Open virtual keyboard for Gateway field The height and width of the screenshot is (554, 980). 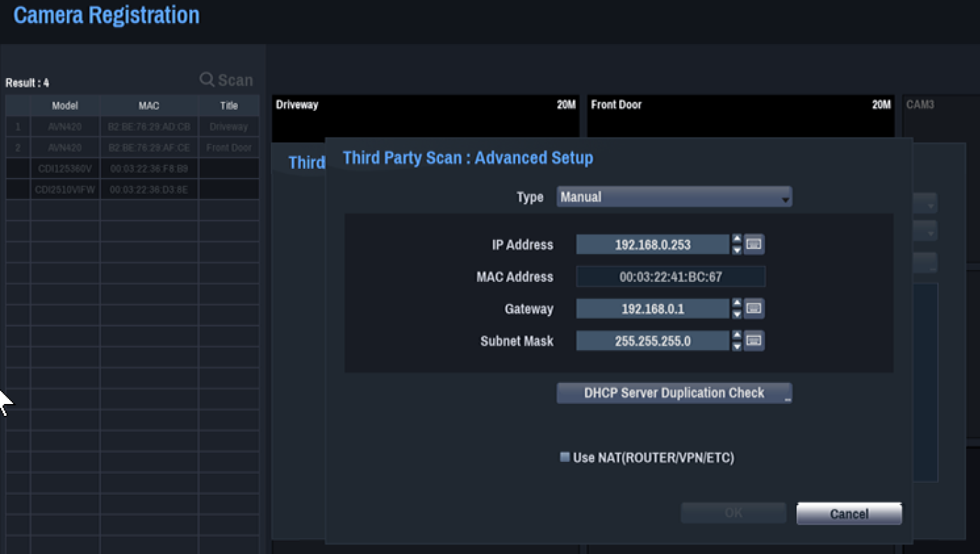[x=754, y=308]
